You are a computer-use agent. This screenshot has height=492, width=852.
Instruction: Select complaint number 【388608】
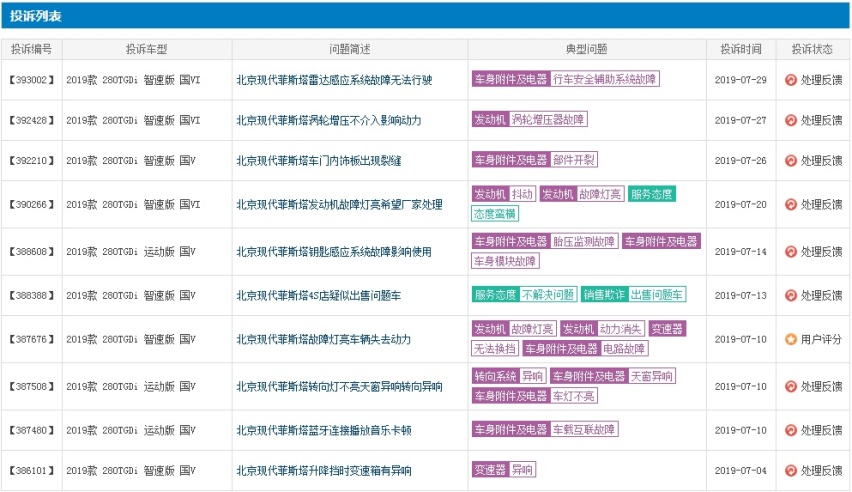32,252
